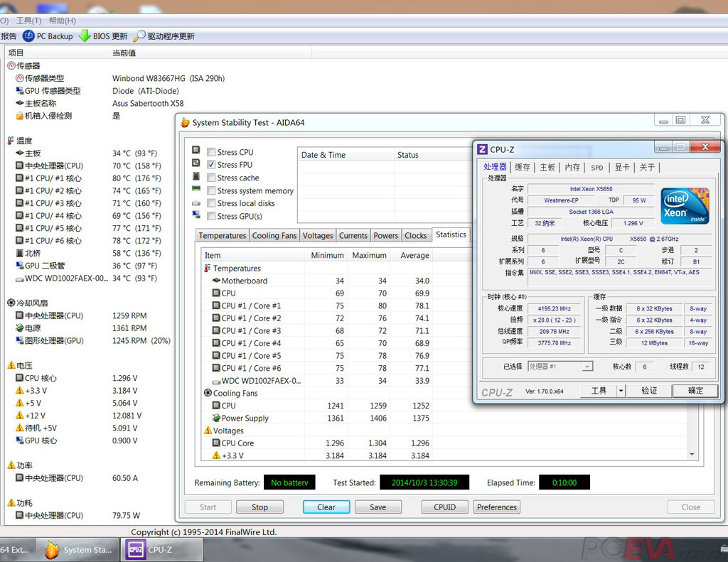Switch to the Temperatures tab

coord(223,235)
